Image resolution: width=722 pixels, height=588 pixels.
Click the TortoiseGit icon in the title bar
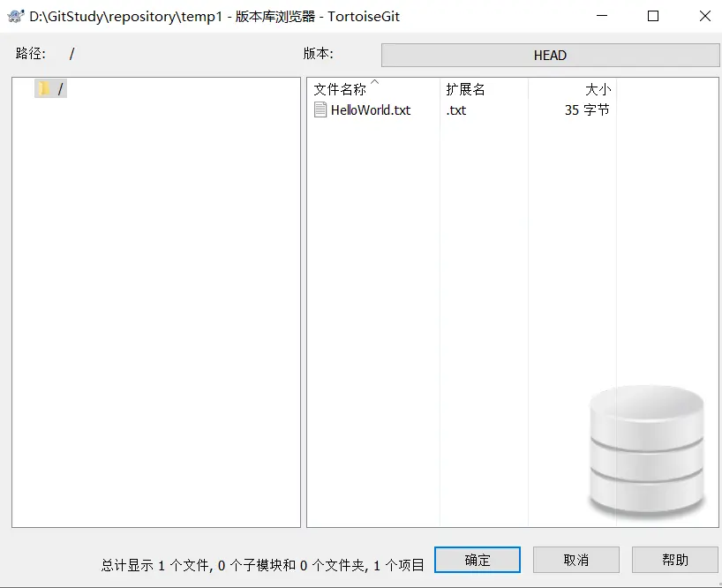(x=15, y=16)
